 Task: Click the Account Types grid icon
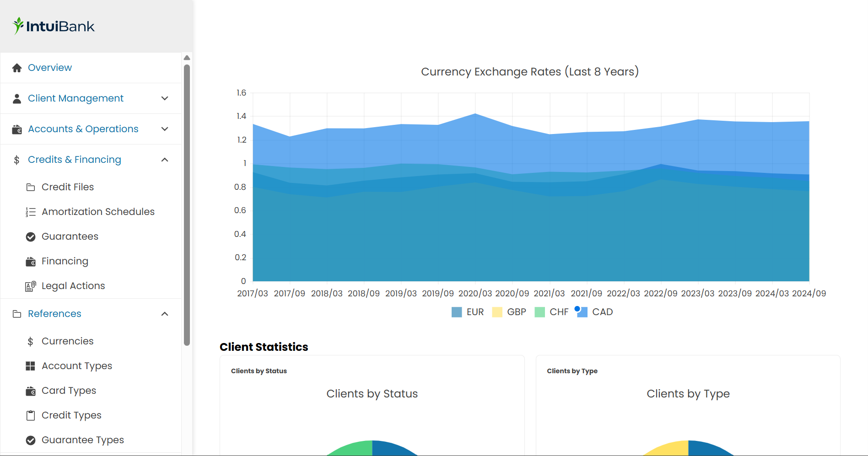(30, 366)
